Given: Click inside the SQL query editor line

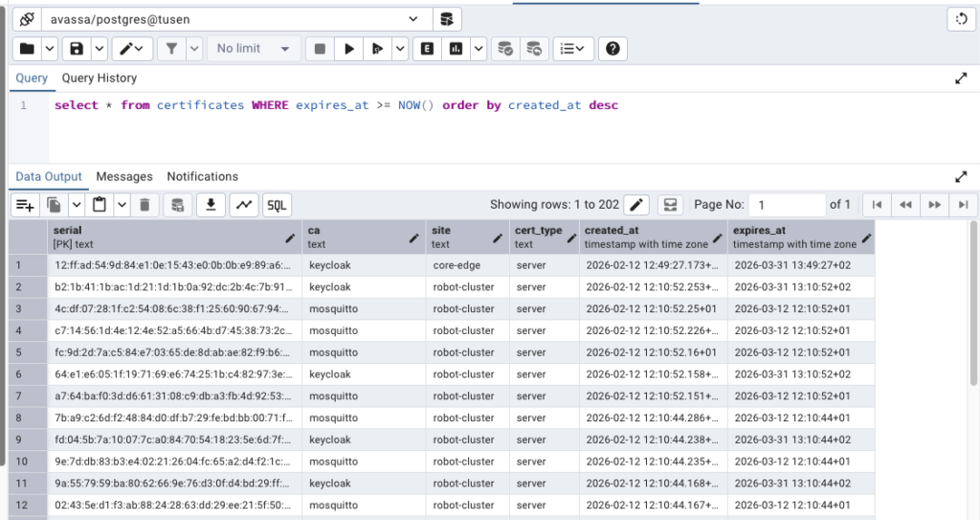Looking at the screenshot, I should pyautogui.click(x=336, y=105).
